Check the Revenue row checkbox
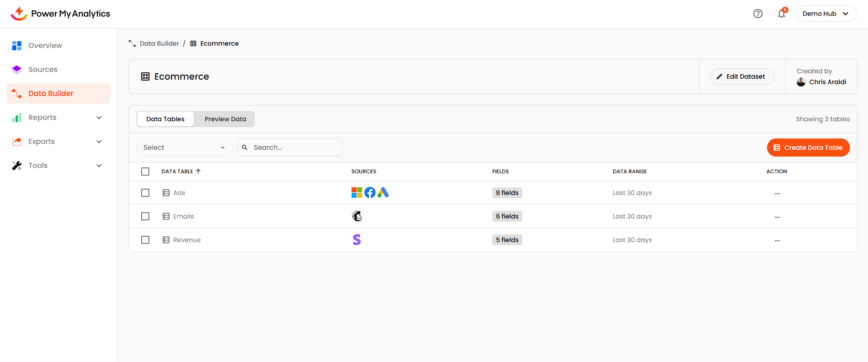The image size is (868, 362). pos(145,240)
